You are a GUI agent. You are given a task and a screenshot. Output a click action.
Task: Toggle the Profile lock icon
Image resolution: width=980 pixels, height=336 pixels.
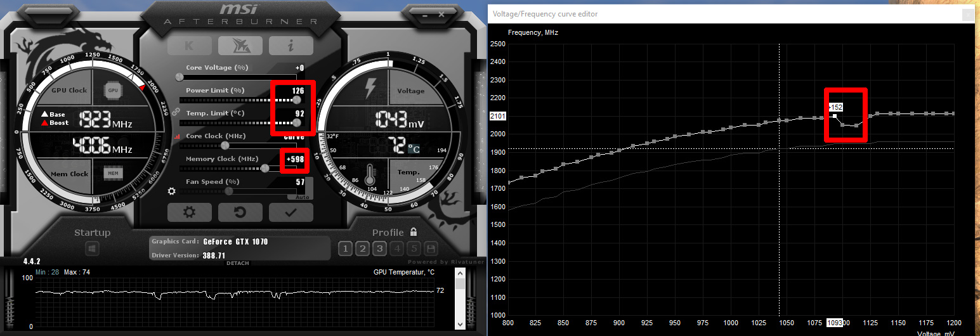click(x=414, y=232)
